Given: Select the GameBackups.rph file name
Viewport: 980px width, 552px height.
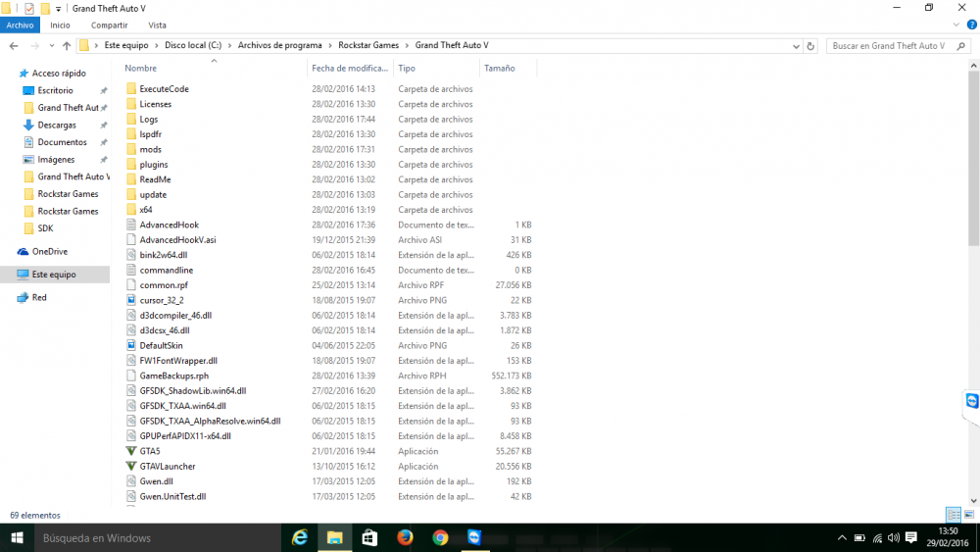Looking at the screenshot, I should (x=174, y=376).
